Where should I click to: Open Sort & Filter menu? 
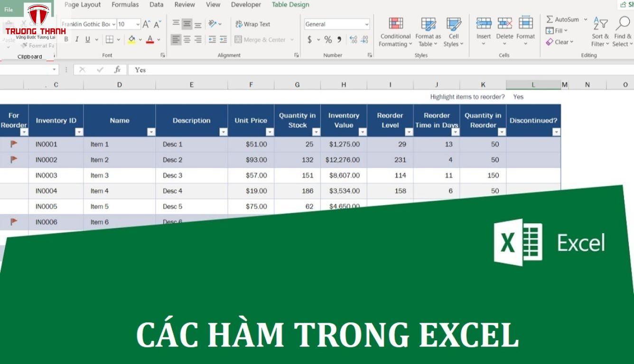(x=600, y=32)
